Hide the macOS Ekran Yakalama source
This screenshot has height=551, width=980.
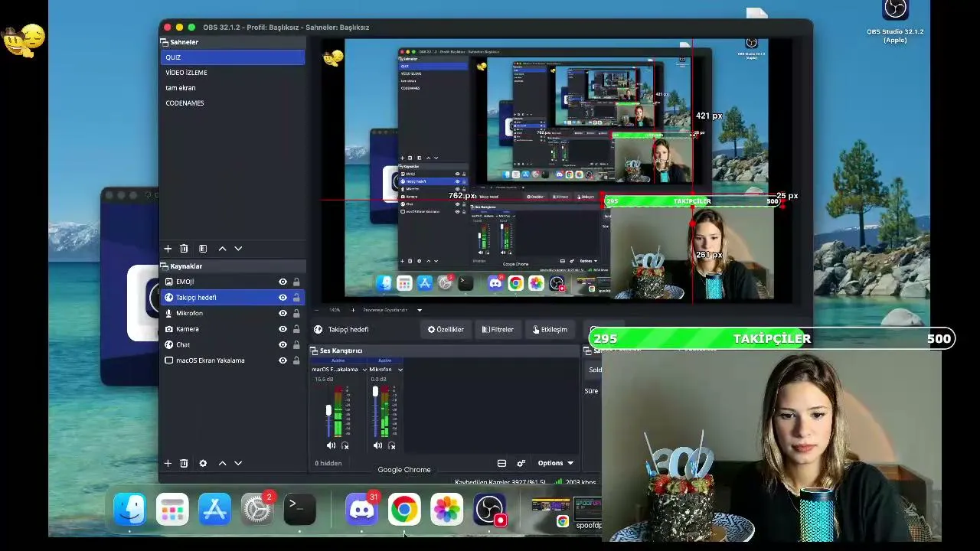(283, 360)
